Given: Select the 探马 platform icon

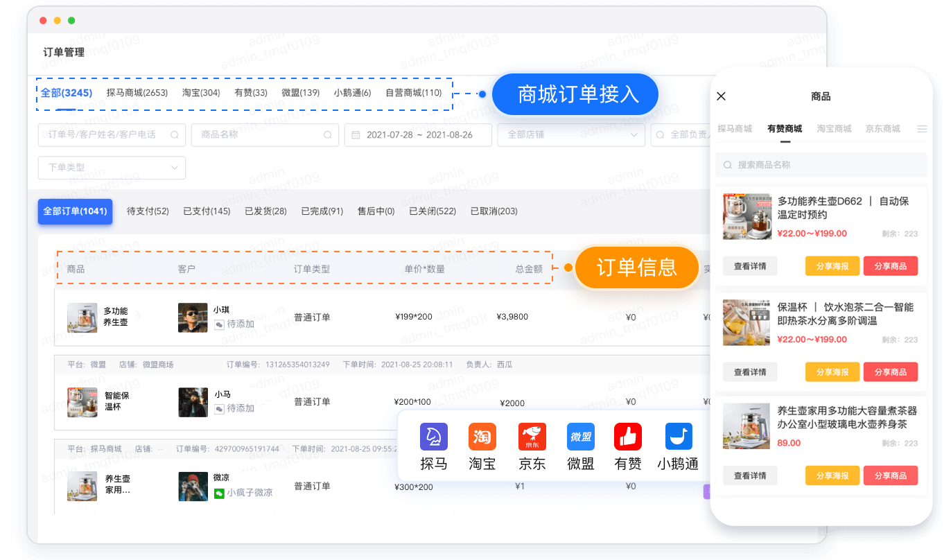Looking at the screenshot, I should click(x=433, y=437).
